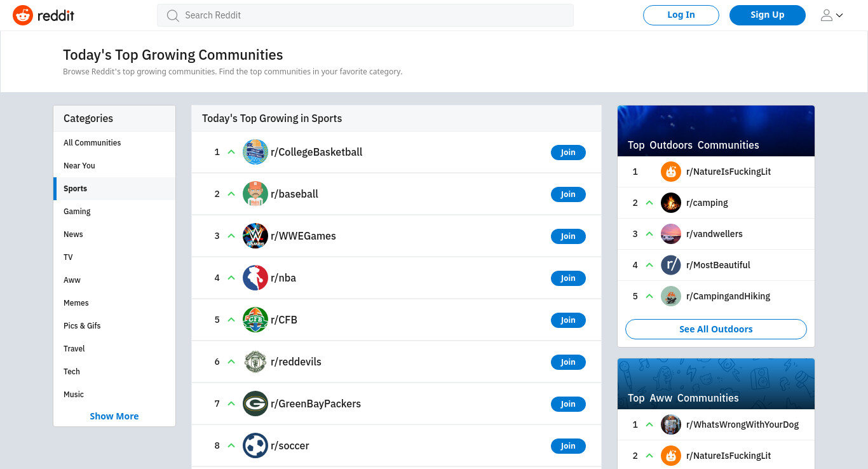Focus the Search Reddit field
The image size is (868, 469).
tap(365, 15)
